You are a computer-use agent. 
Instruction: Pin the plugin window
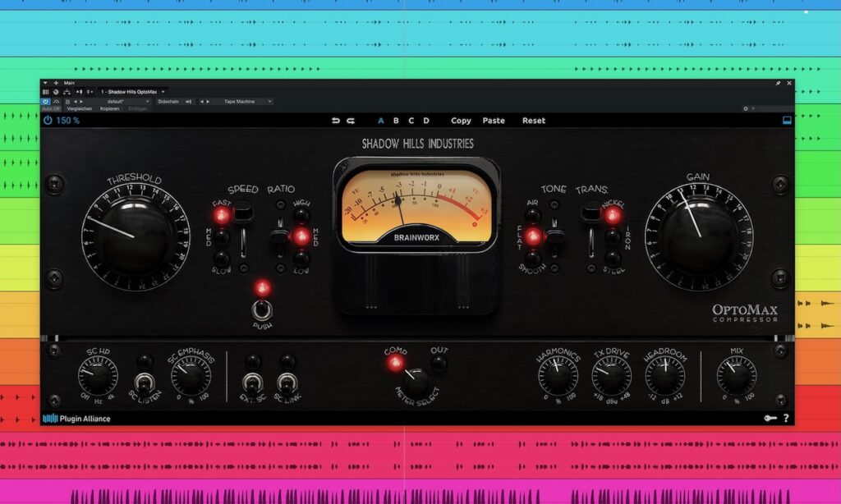click(778, 83)
